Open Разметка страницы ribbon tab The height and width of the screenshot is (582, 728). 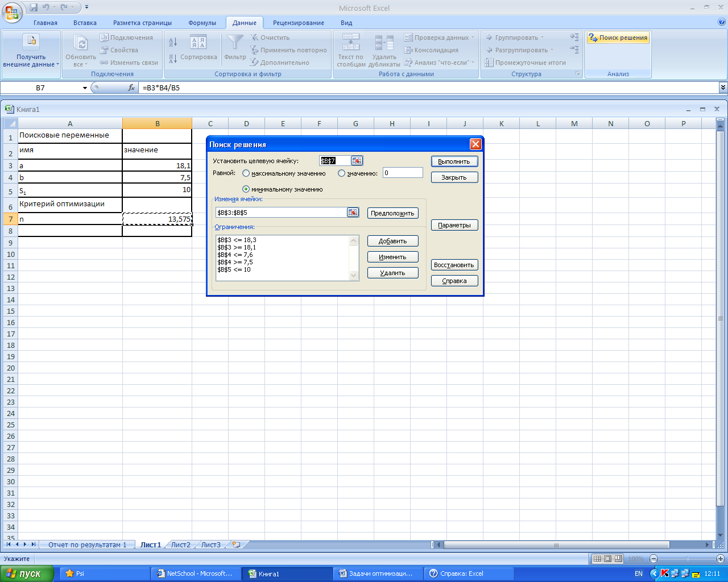[142, 23]
